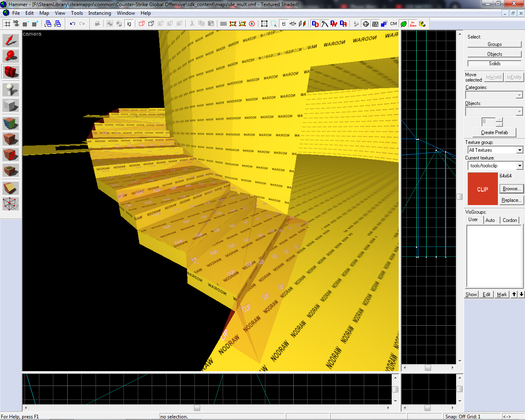Image resolution: width=525 pixels, height=420 pixels.
Task: Toggle the tl texture lock button
Action: point(283,24)
